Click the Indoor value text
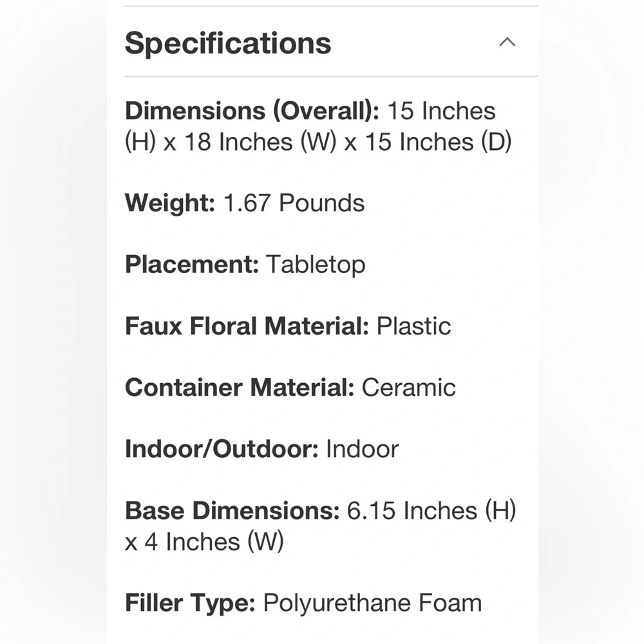644x644 pixels. (x=362, y=449)
